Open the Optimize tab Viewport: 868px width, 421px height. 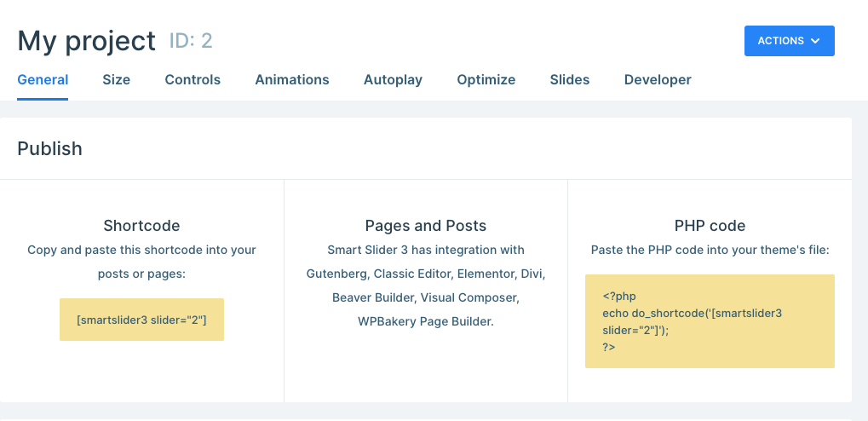(x=486, y=80)
